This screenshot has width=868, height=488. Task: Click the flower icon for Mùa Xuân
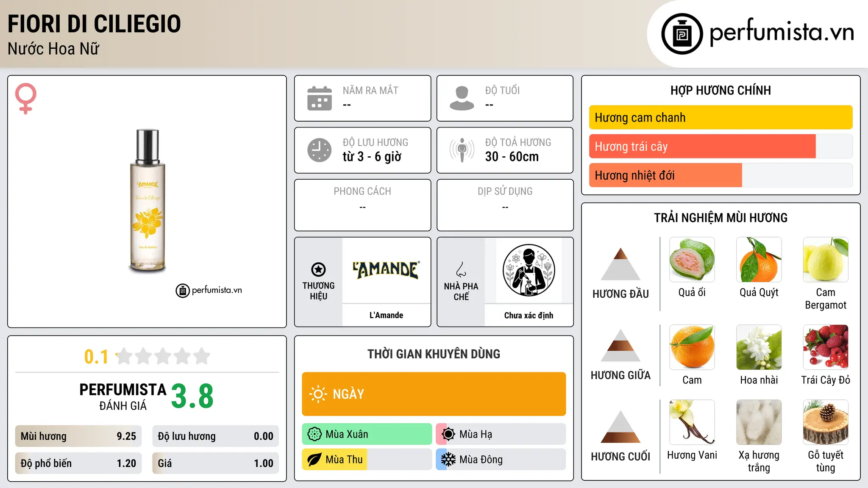[x=314, y=434]
